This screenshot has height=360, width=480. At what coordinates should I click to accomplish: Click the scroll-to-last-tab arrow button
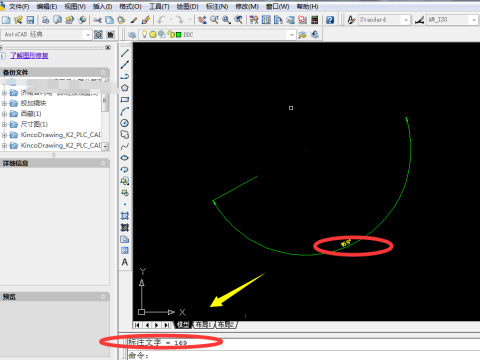pyautogui.click(x=167, y=325)
